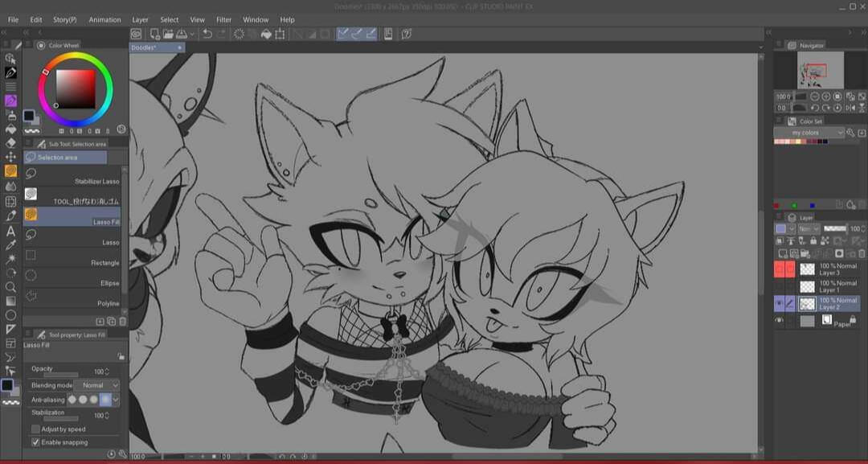Image resolution: width=868 pixels, height=464 pixels.
Task: Click the color square in Color Wheel
Action: [x=75, y=88]
